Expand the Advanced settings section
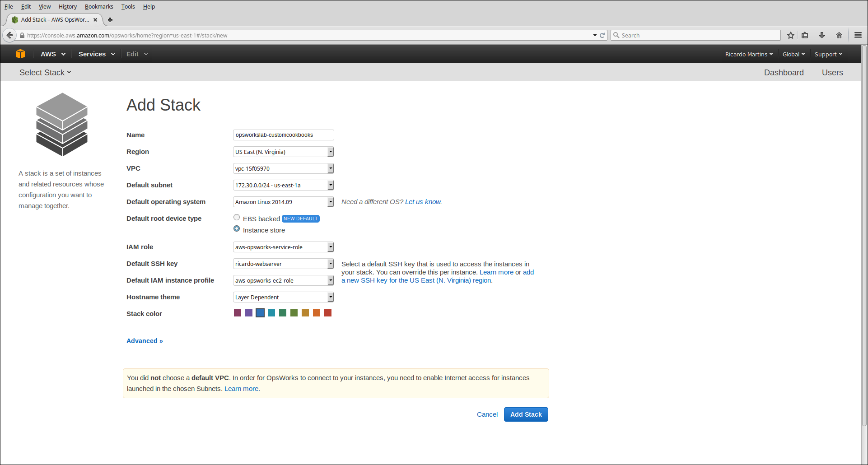This screenshot has height=465, width=868. coord(145,341)
